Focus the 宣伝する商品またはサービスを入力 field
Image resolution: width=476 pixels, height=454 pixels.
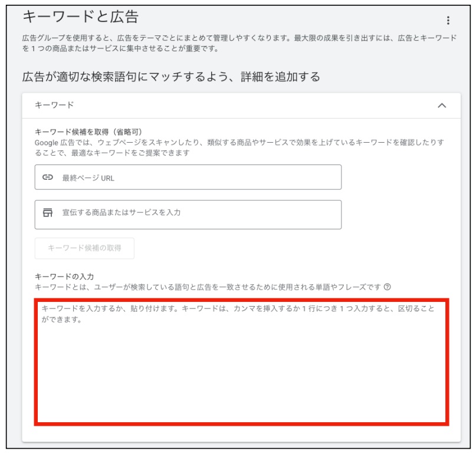pyautogui.click(x=201, y=213)
